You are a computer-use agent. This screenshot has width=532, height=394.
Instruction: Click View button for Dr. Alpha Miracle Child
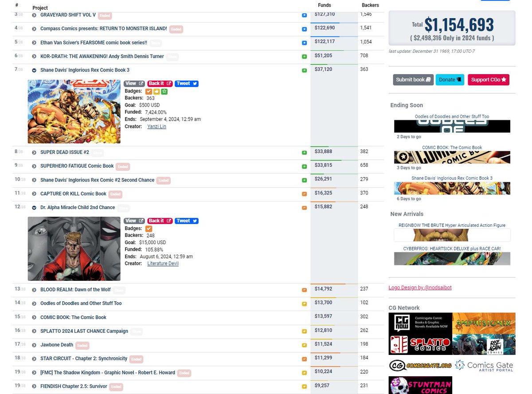[134, 221]
